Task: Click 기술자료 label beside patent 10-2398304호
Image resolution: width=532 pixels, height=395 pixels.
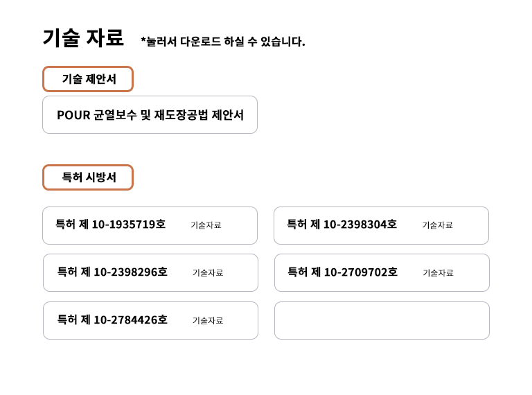Action: (x=437, y=225)
